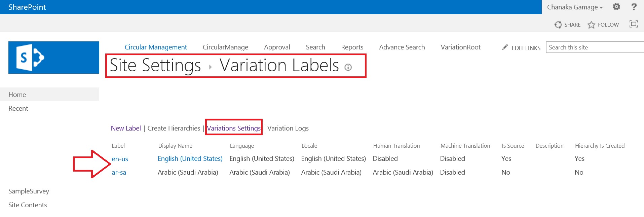The height and width of the screenshot is (217, 644).
Task: Open Variation Logs link
Action: pos(288,129)
